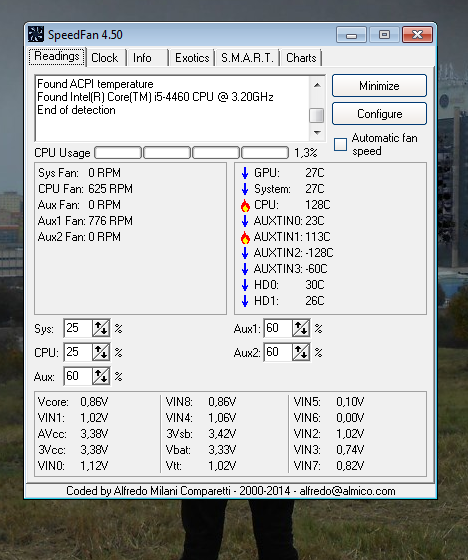Click the CPU speed percentage spinner

click(101, 352)
